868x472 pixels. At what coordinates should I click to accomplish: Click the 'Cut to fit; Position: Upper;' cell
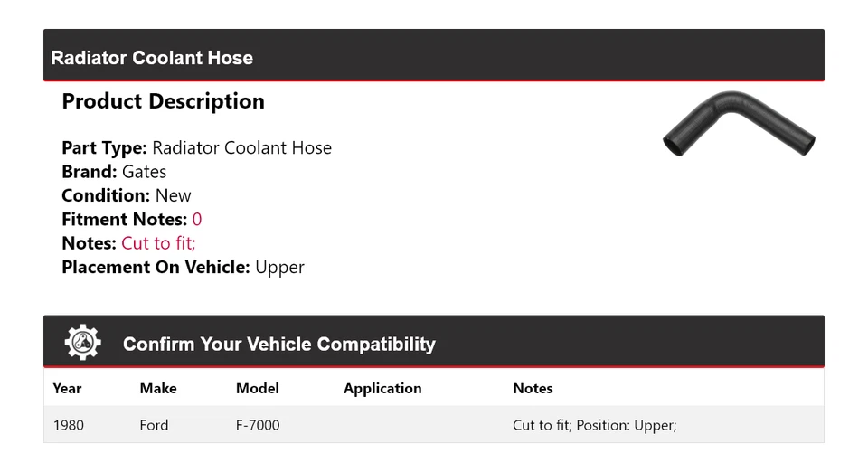(x=594, y=425)
